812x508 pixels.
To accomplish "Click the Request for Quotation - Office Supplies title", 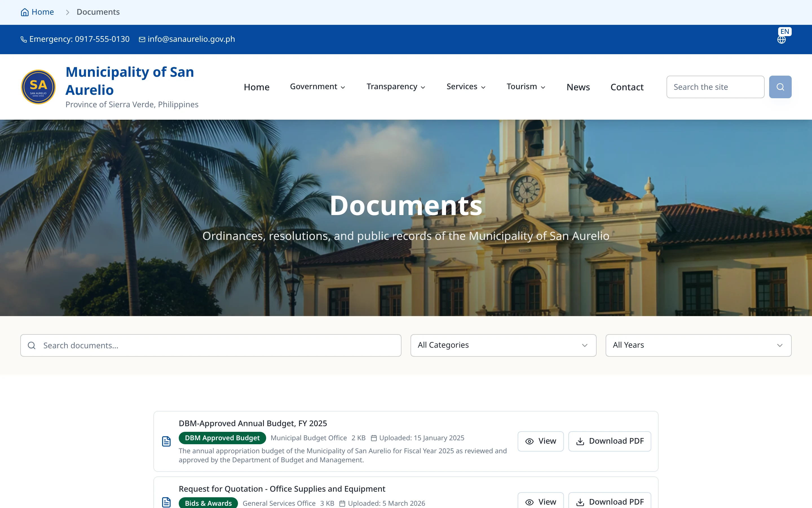I will coord(282,489).
